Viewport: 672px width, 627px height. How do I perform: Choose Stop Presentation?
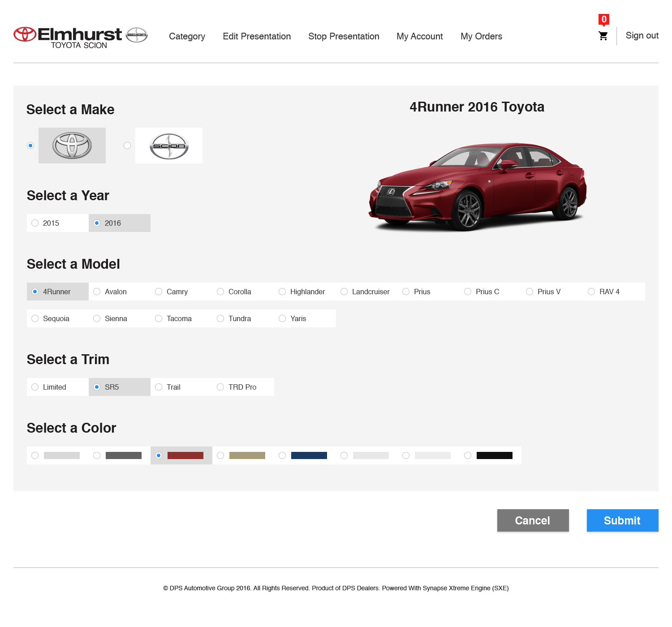click(344, 36)
